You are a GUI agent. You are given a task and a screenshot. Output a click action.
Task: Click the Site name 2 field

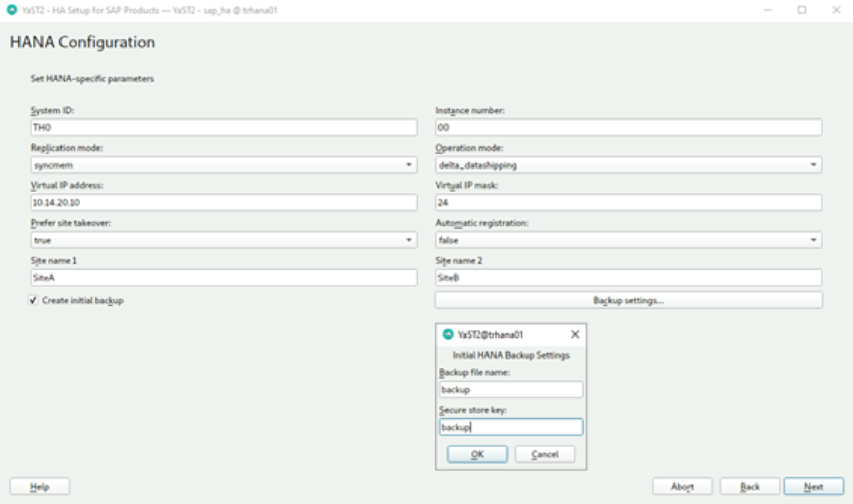tap(628, 278)
